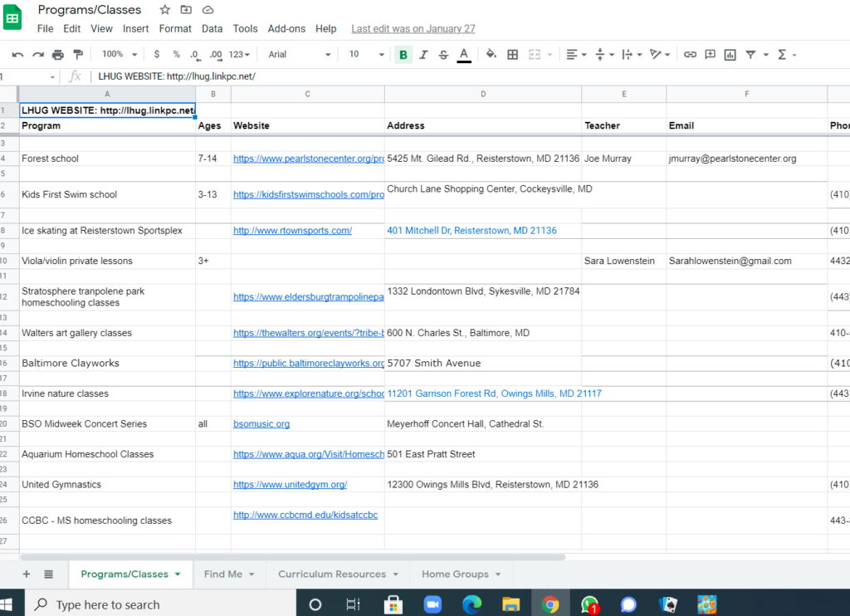Click Last edit was on January 27
Screen dimensions: 850x616
(413, 29)
